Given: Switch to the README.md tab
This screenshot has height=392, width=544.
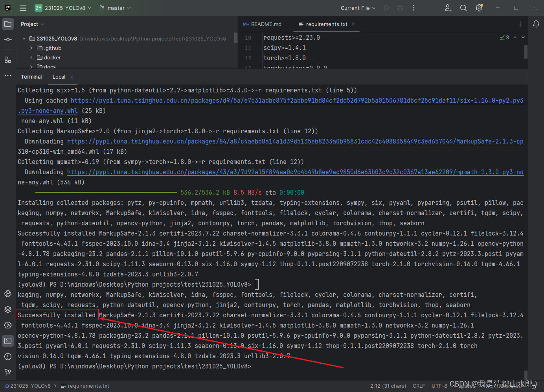Looking at the screenshot, I should [x=262, y=24].
